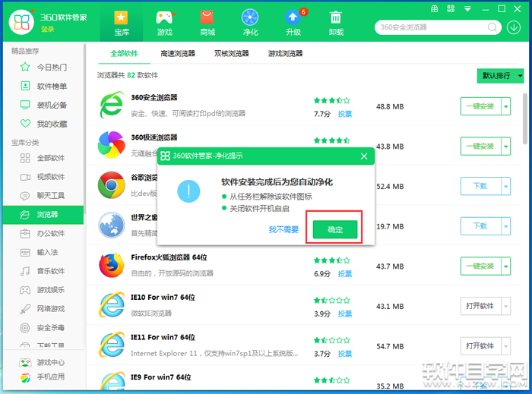Image resolution: width=532 pixels, height=394 pixels.
Task: Click the Firefox火狐浏览器 app icon
Action: pyautogui.click(x=112, y=265)
